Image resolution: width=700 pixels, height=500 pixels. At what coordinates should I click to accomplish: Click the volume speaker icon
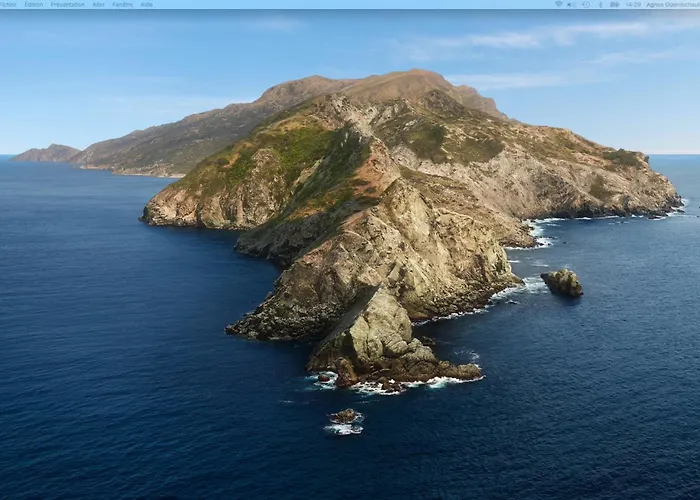(x=569, y=4)
